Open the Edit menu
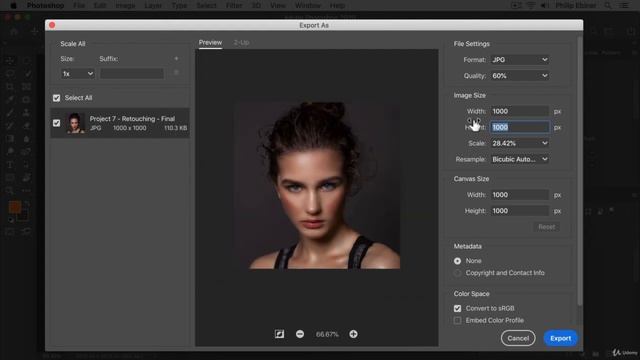 click(x=100, y=5)
